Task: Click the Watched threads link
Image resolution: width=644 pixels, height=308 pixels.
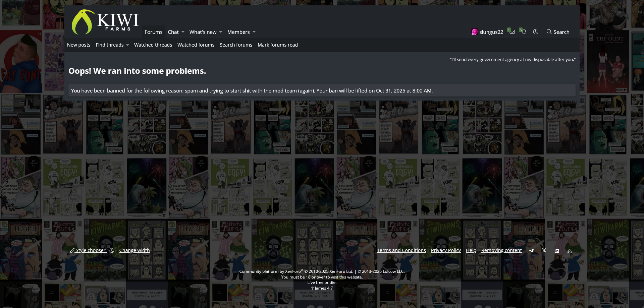Action: (153, 45)
